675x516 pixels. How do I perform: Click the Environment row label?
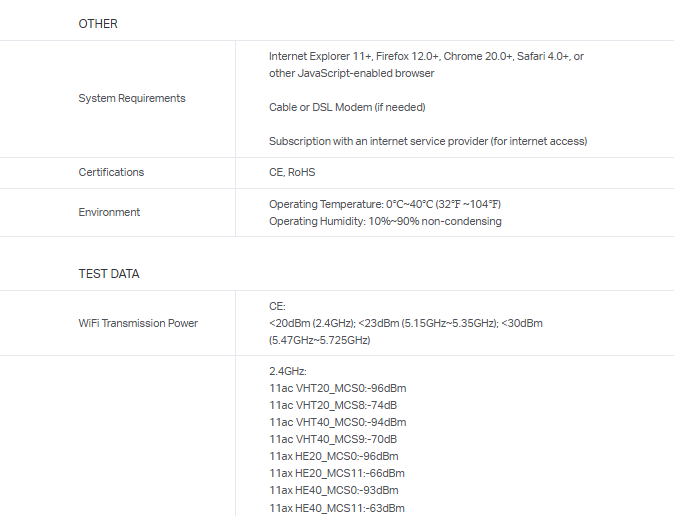[x=109, y=212]
